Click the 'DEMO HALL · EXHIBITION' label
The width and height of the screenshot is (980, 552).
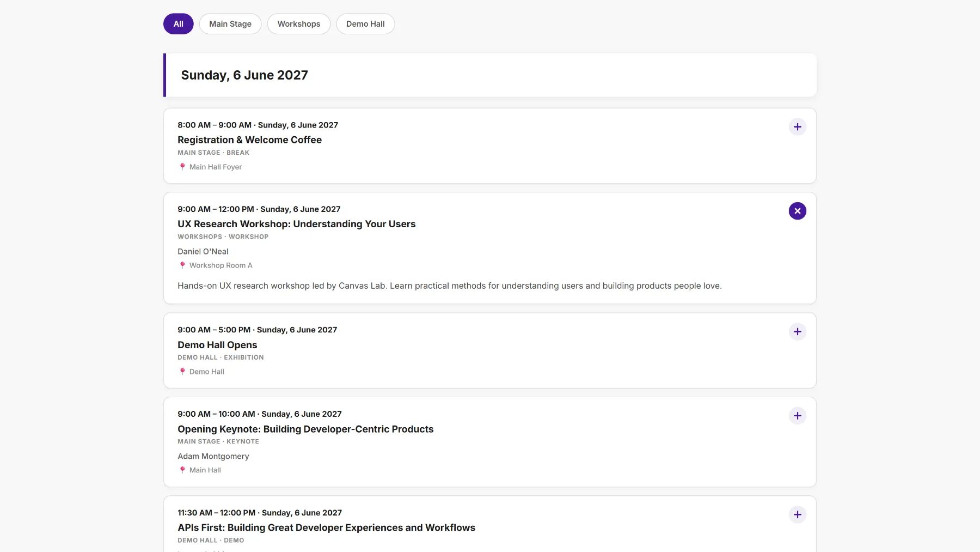[220, 357]
